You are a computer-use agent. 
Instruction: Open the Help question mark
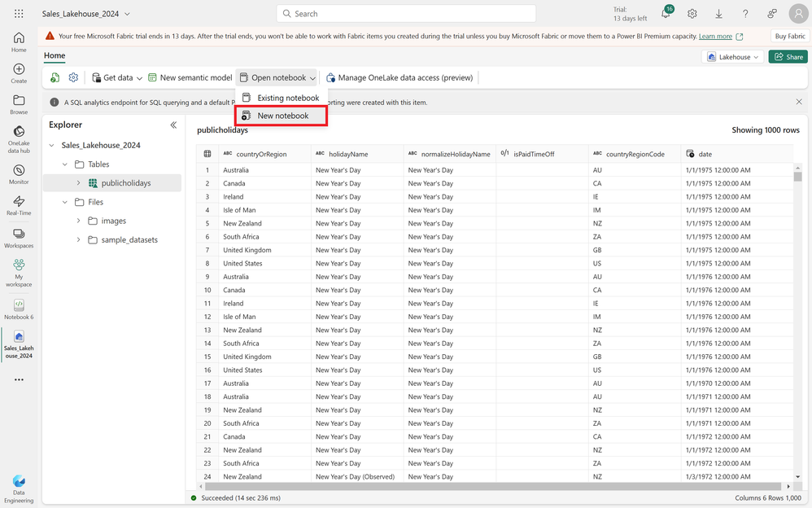[745, 14]
